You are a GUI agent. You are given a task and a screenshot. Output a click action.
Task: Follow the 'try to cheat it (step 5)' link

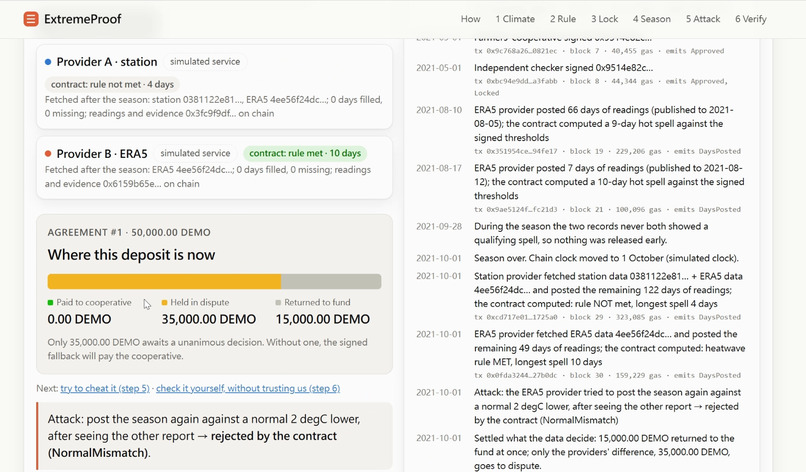click(x=105, y=388)
